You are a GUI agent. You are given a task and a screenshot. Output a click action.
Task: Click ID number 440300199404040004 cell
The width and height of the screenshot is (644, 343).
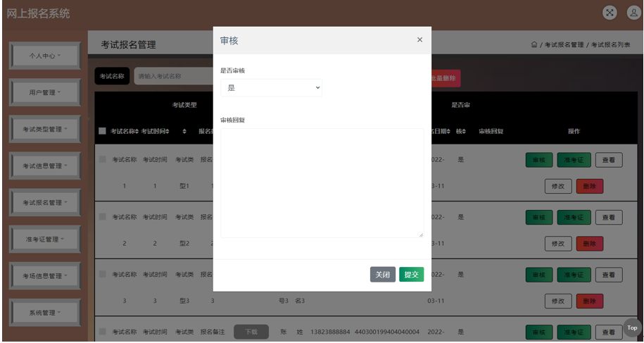(387, 332)
